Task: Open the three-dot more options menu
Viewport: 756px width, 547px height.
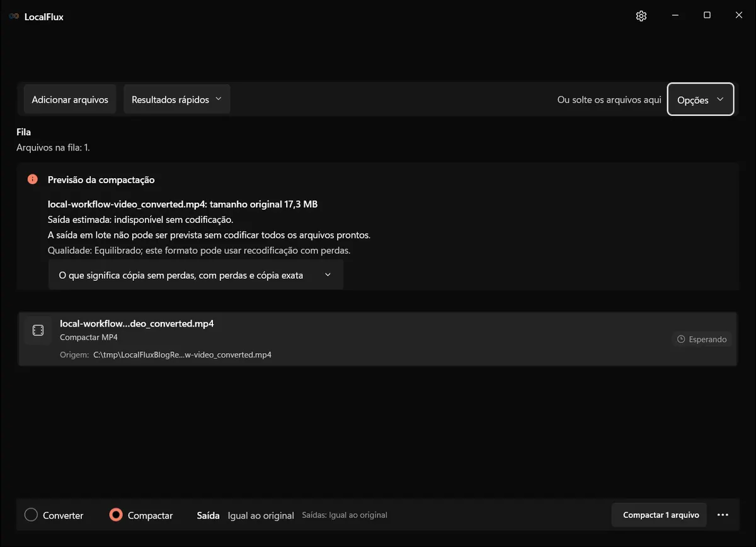Action: click(x=723, y=515)
